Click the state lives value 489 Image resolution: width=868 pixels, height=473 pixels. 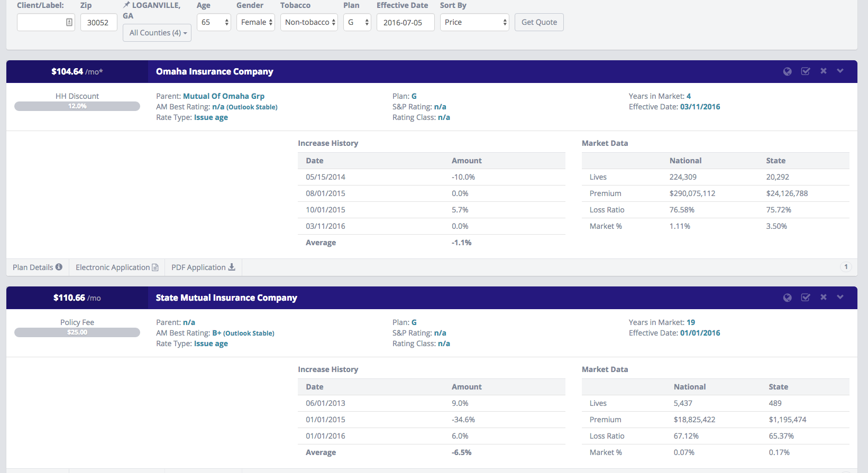point(775,403)
